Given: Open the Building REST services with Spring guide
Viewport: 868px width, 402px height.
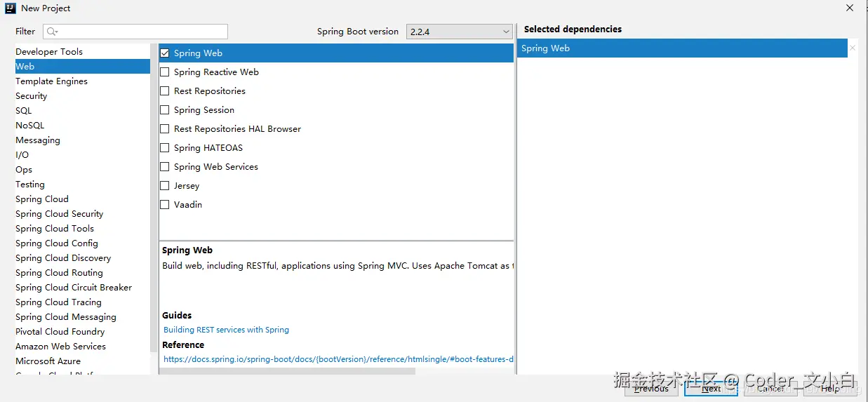Looking at the screenshot, I should point(226,330).
